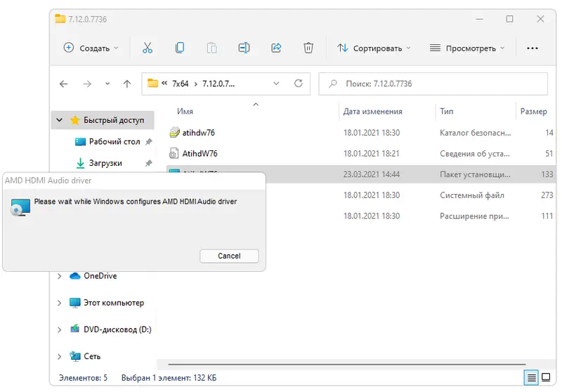
Task: Open the Сортировать dropdown menu
Action: (x=373, y=48)
